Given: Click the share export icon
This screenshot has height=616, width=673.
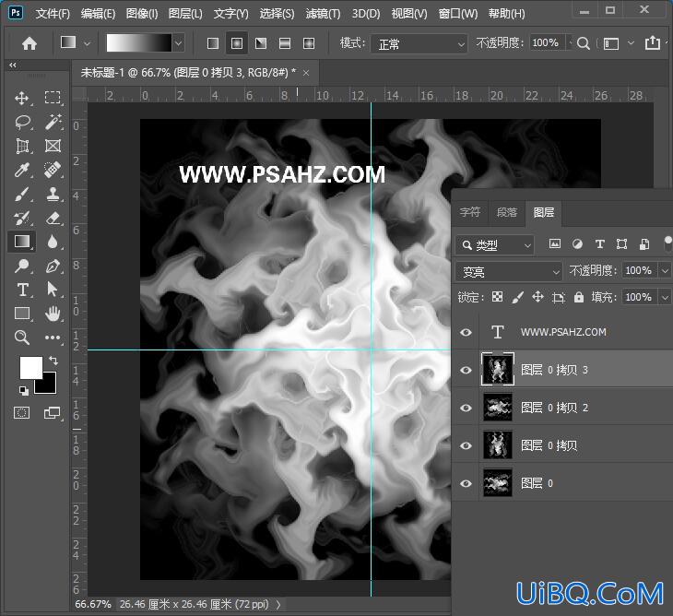Looking at the screenshot, I should tap(653, 42).
